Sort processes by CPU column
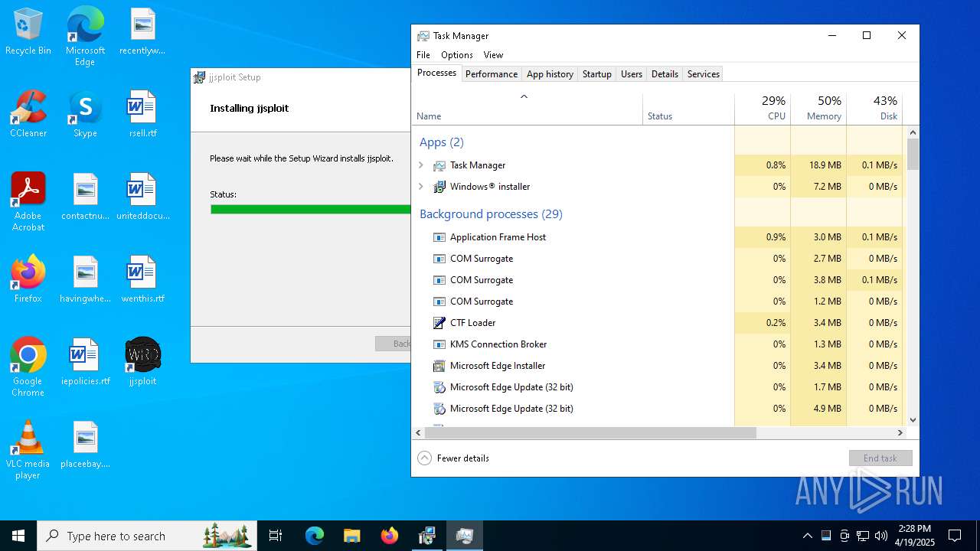This screenshot has height=551, width=980. 763,109
